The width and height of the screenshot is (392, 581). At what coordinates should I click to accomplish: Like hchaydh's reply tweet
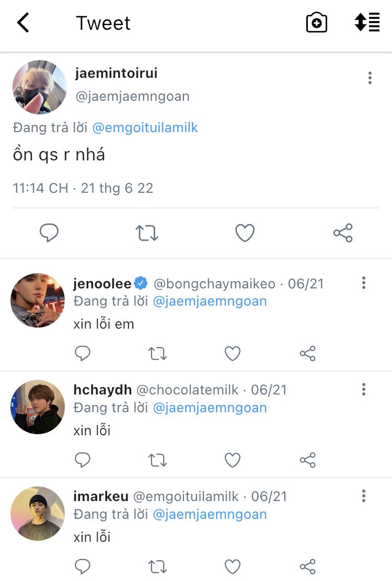[x=233, y=460]
